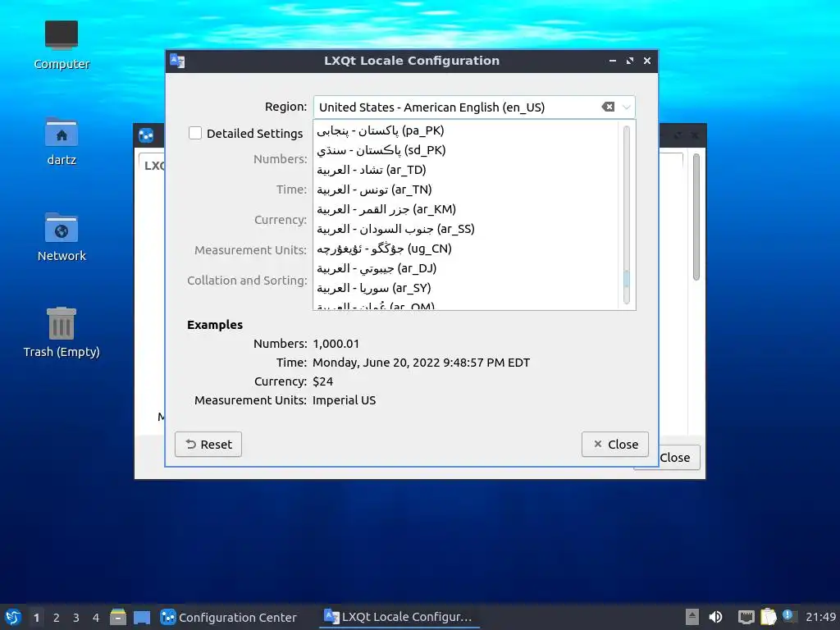Switch to desktop 4 in pager

[x=96, y=618]
